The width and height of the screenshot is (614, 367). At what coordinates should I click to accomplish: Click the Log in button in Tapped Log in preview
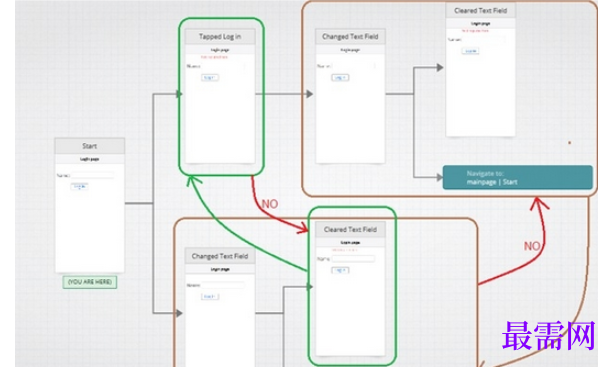(x=210, y=78)
